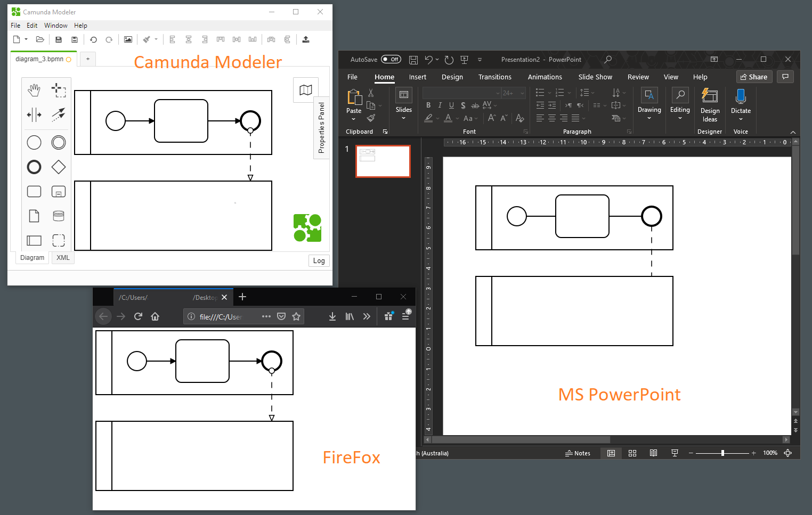Click the Share button in PowerPoint
This screenshot has width=812, height=515.
click(754, 77)
